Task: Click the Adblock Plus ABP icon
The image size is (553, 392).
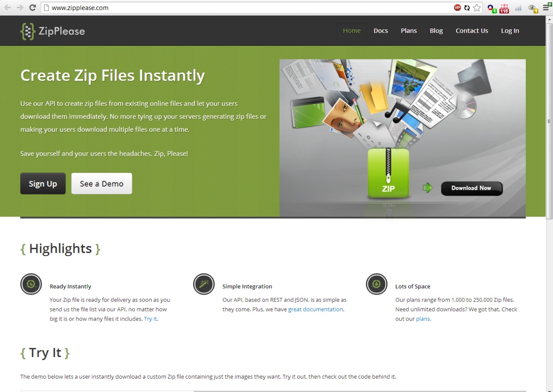Action: [x=457, y=7]
